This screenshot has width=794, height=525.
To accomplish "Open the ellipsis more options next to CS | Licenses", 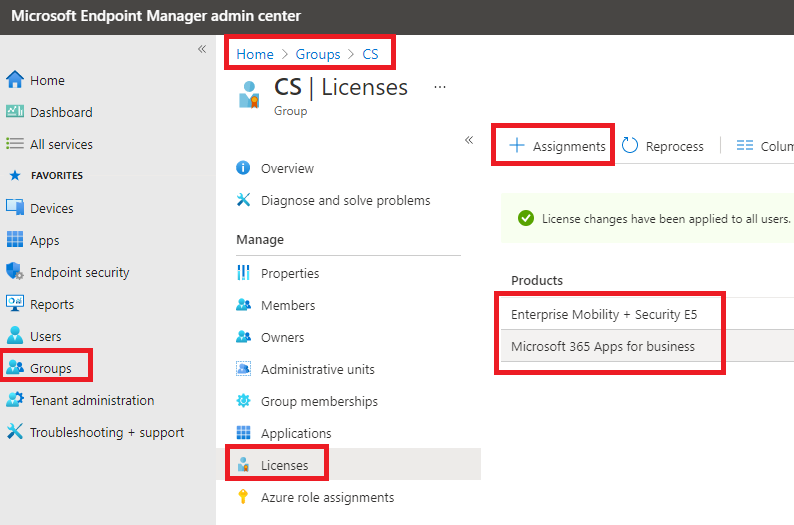I will coord(440,87).
